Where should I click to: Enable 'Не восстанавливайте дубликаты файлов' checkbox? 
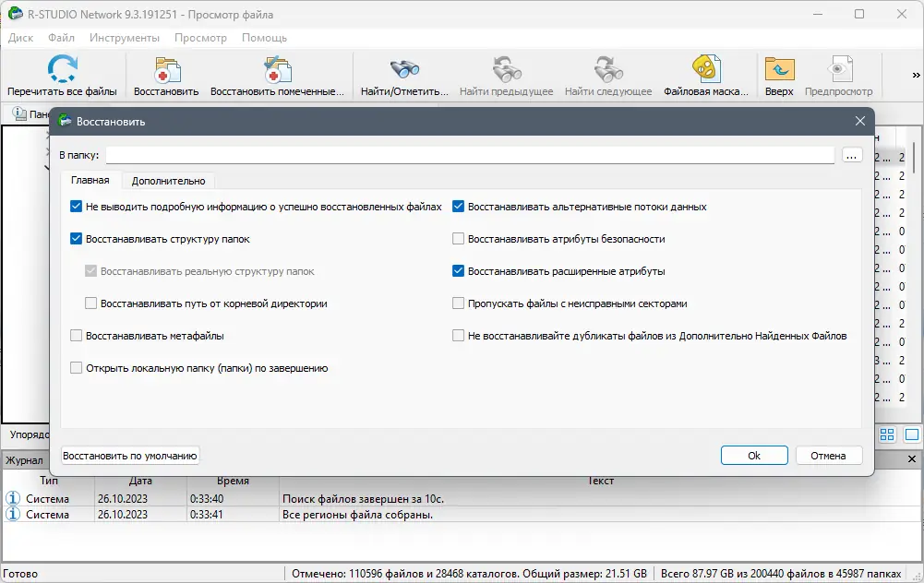point(459,336)
